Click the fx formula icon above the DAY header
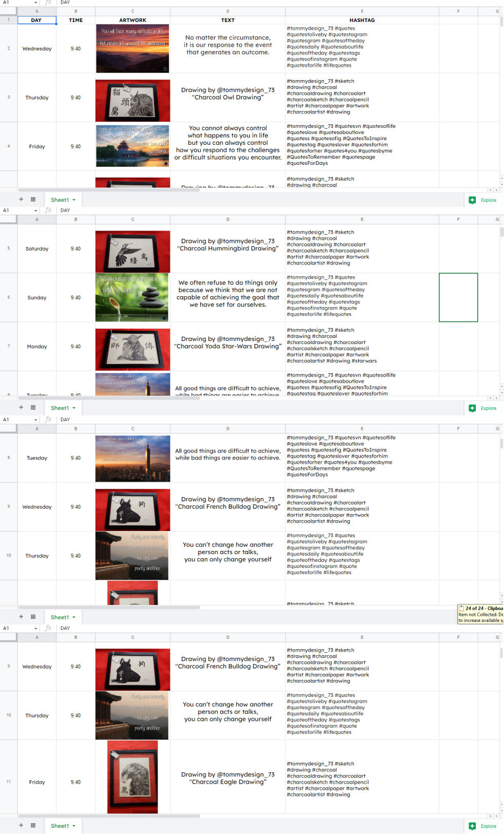 pos(48,3)
